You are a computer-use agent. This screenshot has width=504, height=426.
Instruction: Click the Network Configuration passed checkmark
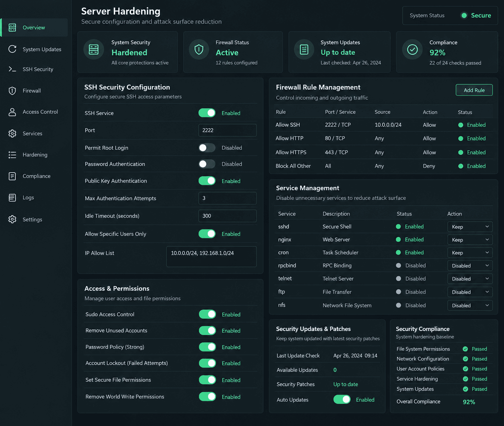(466, 359)
